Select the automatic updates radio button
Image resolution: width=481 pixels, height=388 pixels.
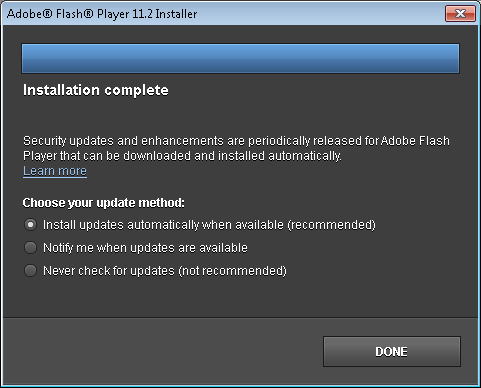(30, 225)
